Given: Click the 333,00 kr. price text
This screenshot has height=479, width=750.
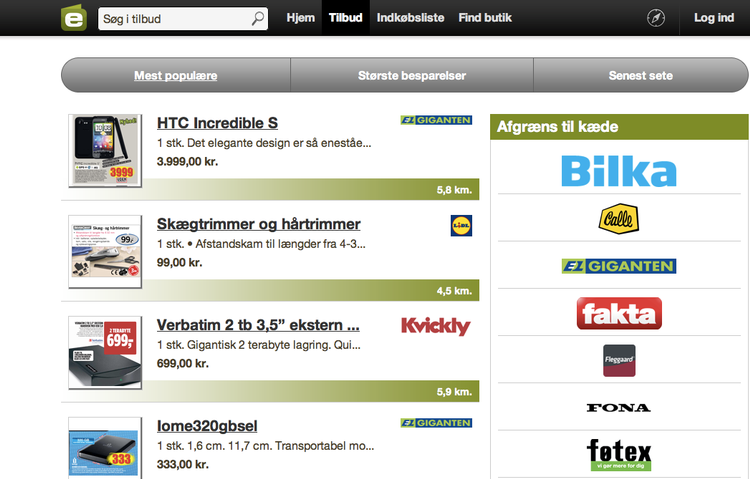Looking at the screenshot, I should click(x=183, y=465).
